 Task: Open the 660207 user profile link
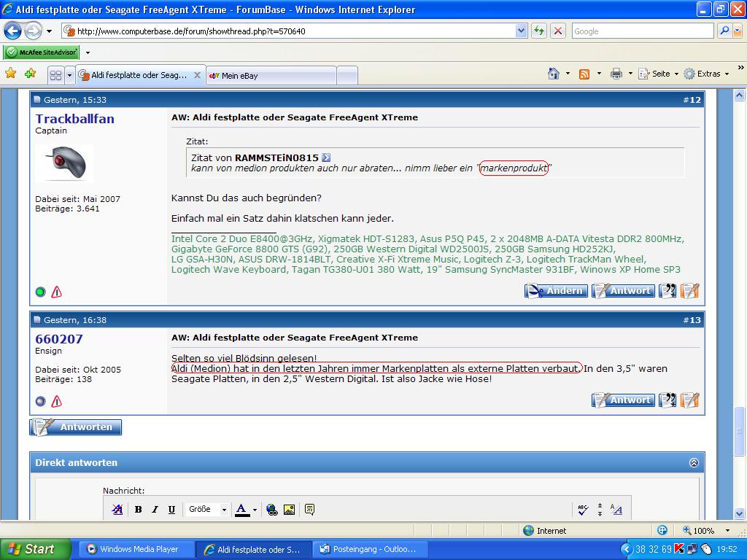(x=59, y=339)
